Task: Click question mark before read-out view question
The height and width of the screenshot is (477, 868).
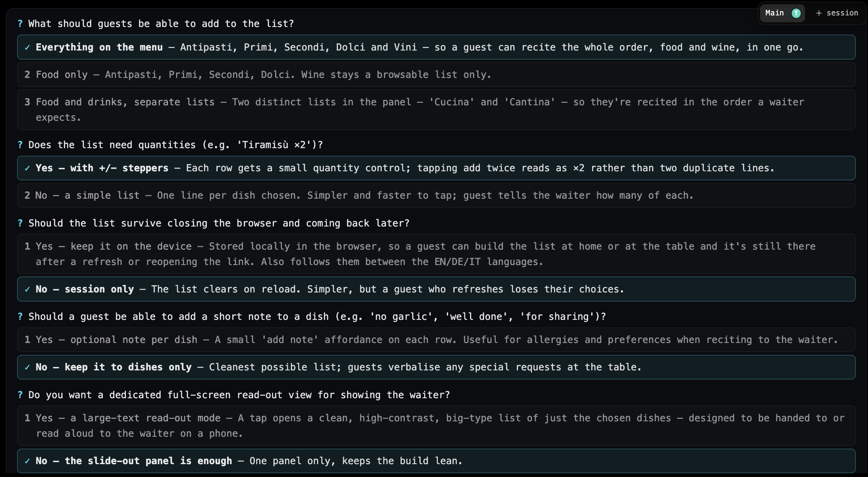Action: 20,395
